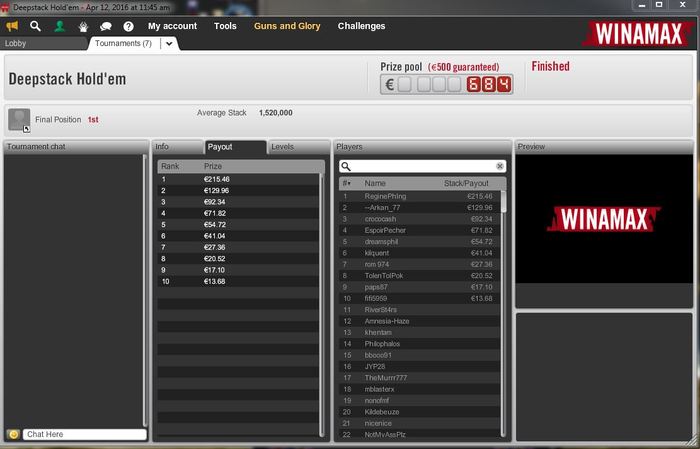Select player fifi5959 row
The height and width of the screenshot is (449, 700).
pyautogui.click(x=420, y=299)
